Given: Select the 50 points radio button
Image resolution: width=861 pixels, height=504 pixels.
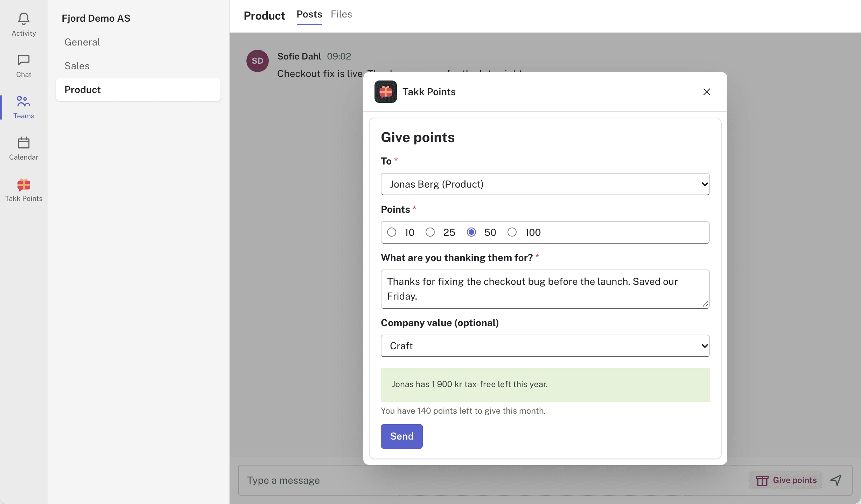Looking at the screenshot, I should coord(471,232).
